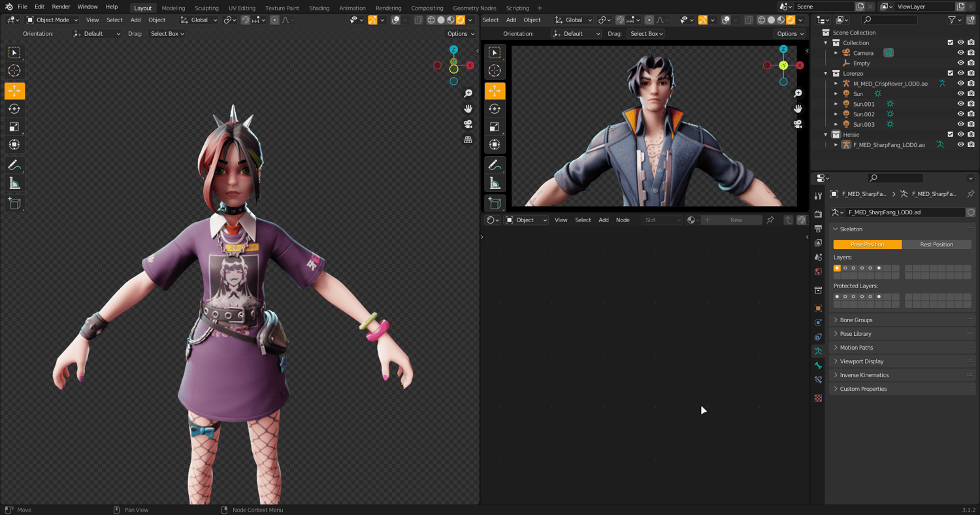Hide the Camera object in outliner
The height and width of the screenshot is (515, 980).
(960, 53)
